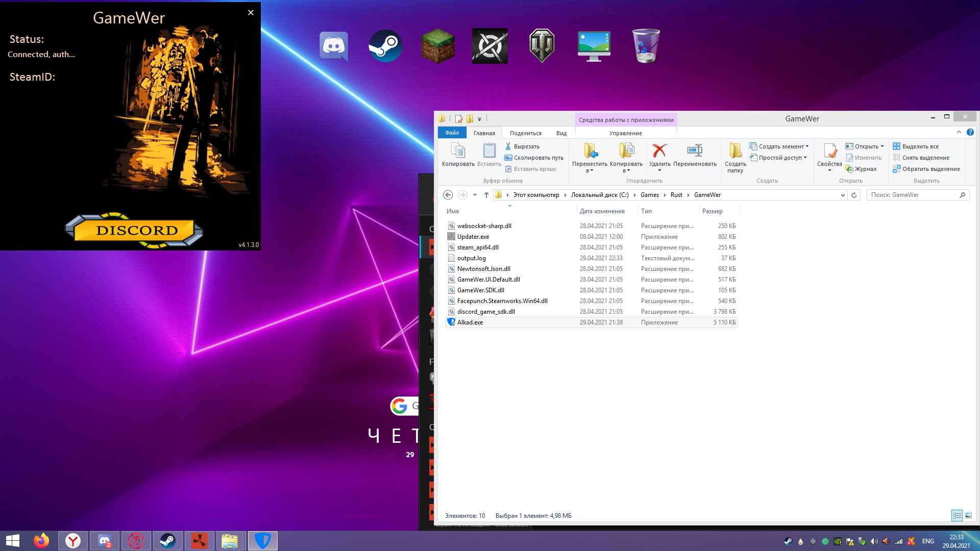
Task: Sort by Размер column header
Action: (719, 211)
